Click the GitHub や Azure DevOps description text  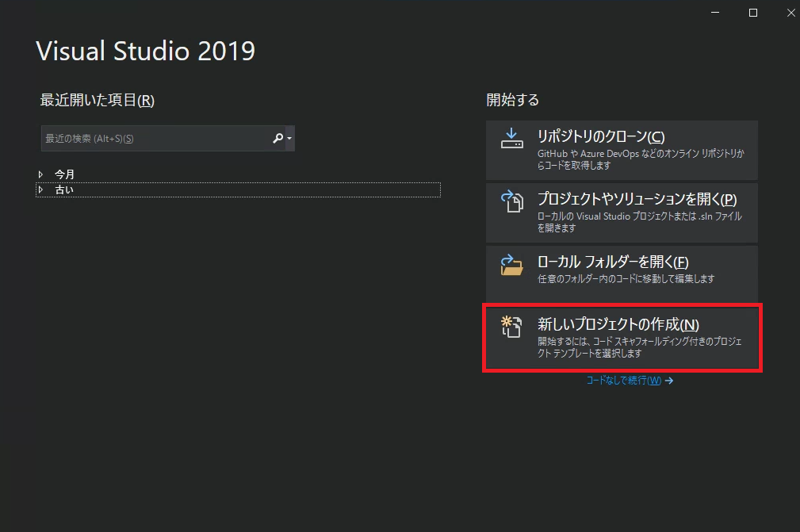[641, 159]
